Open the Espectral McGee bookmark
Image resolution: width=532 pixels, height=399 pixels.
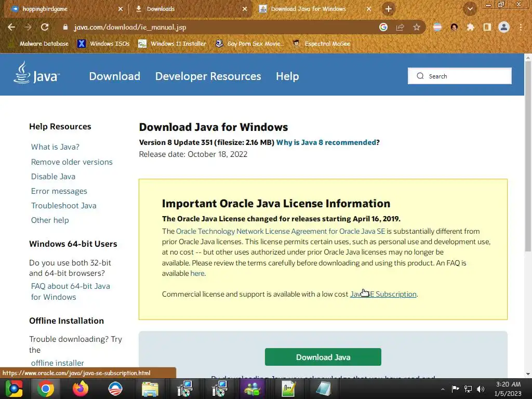pos(321,44)
